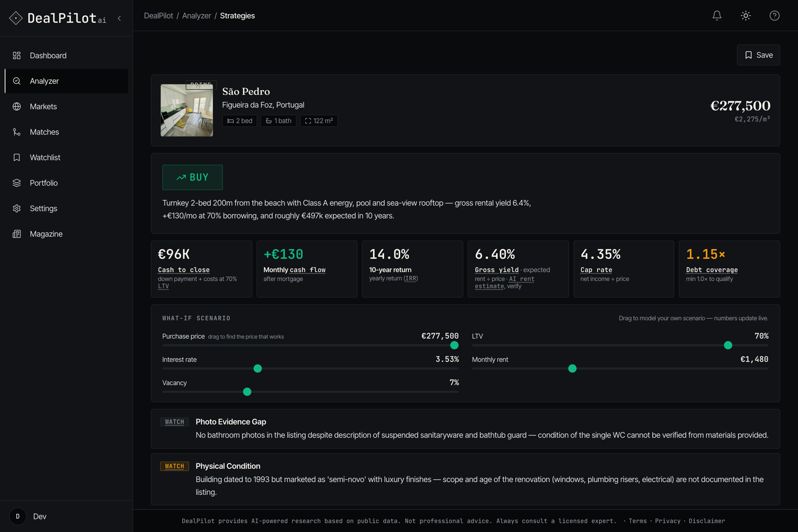Click the Watchlist bookmark icon
Image resolution: width=798 pixels, height=532 pixels.
[17, 157]
